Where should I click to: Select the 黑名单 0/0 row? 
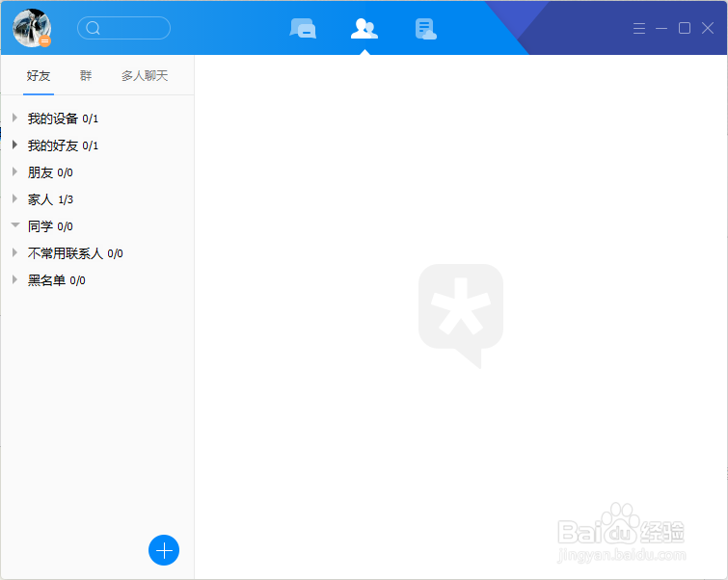pyautogui.click(x=97, y=279)
